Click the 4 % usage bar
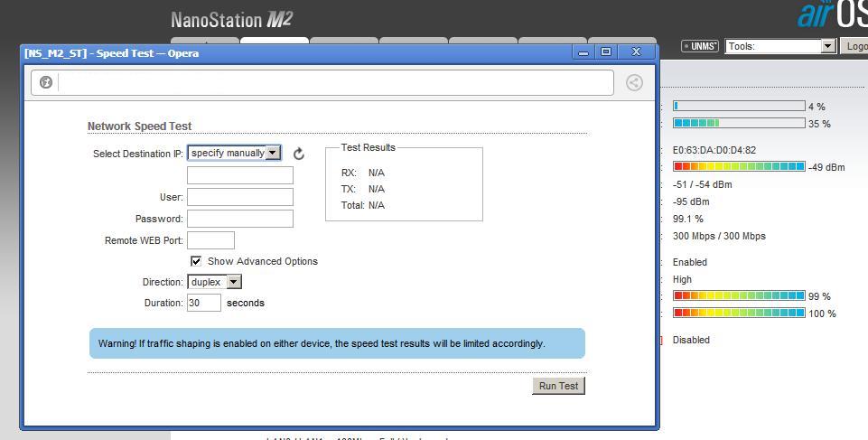 739,106
